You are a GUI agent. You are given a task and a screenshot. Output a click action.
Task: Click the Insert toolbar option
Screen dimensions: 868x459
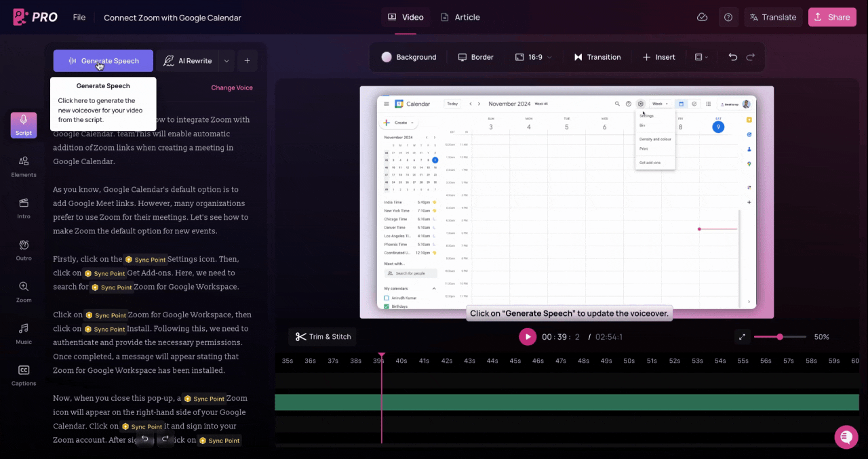coord(658,57)
